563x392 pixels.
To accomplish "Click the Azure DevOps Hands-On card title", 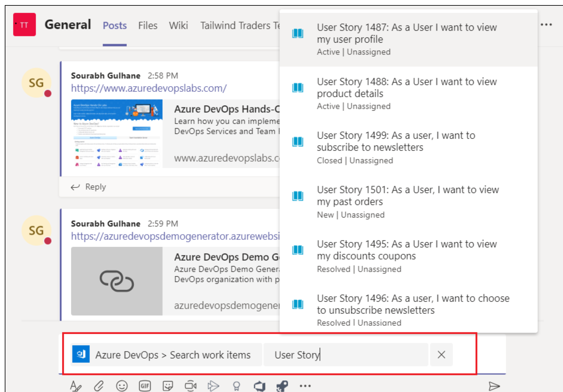I will (227, 109).
